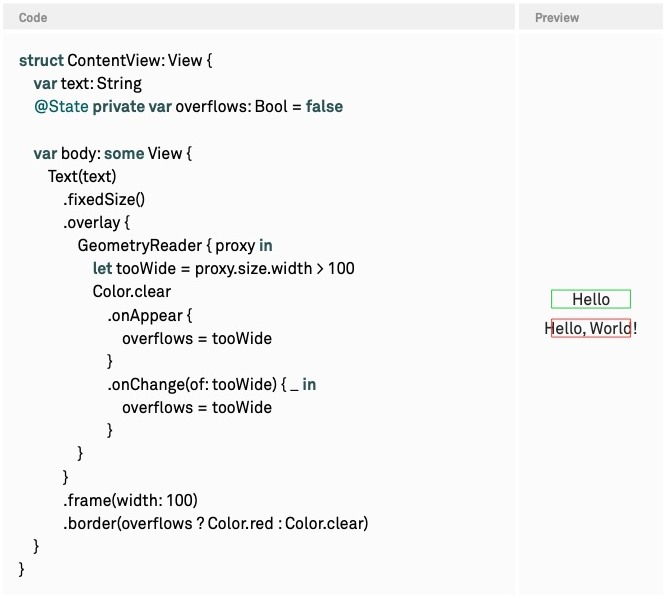
Task: Click the var text: String line
Action: pos(88,83)
